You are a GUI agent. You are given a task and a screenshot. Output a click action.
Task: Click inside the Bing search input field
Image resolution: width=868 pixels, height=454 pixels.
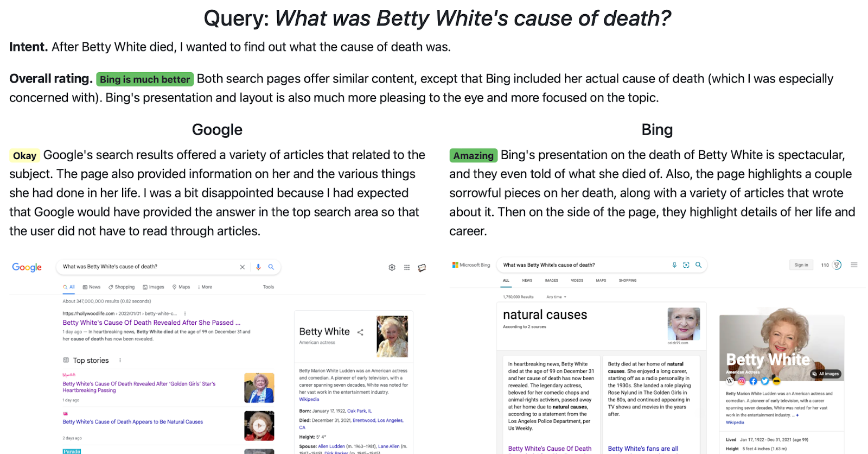coord(580,265)
